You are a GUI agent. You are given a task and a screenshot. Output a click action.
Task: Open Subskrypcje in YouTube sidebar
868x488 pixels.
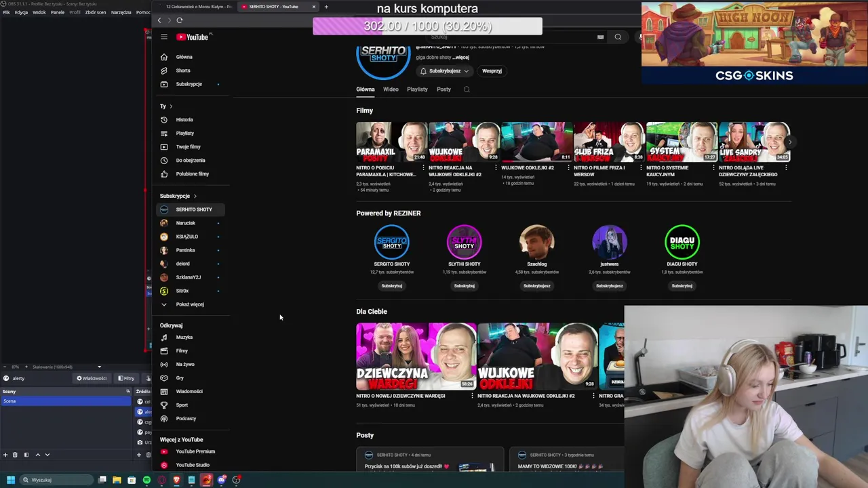[189, 84]
